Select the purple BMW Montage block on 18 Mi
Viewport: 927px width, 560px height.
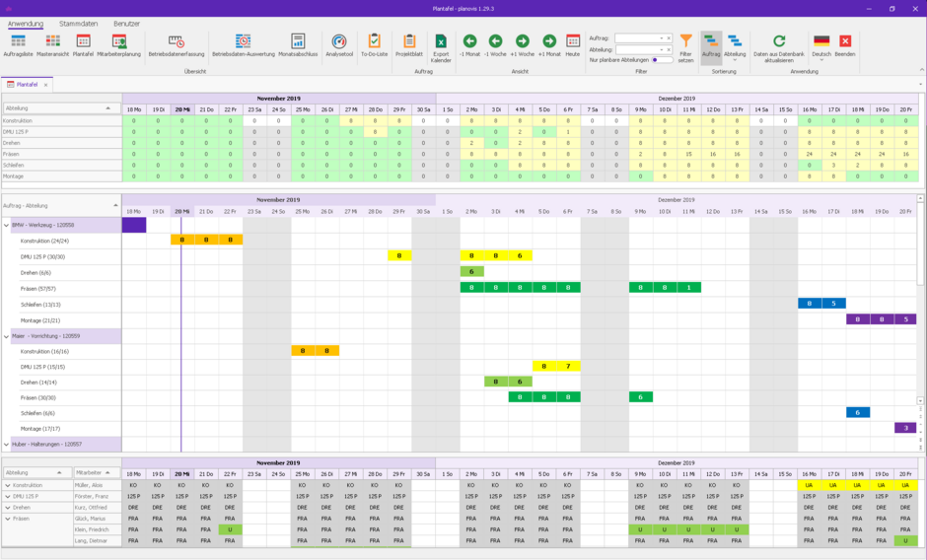point(857,319)
